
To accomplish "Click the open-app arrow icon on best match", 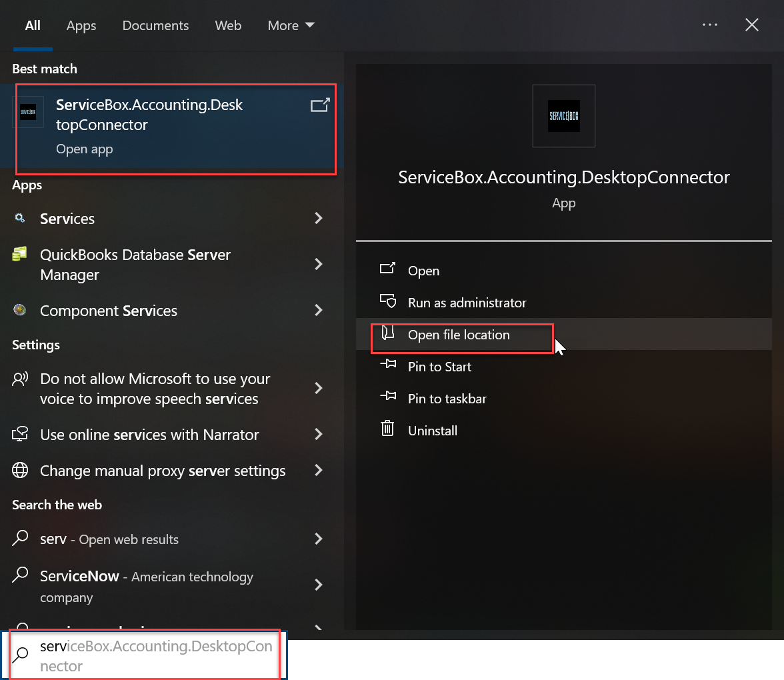I will pyautogui.click(x=320, y=105).
